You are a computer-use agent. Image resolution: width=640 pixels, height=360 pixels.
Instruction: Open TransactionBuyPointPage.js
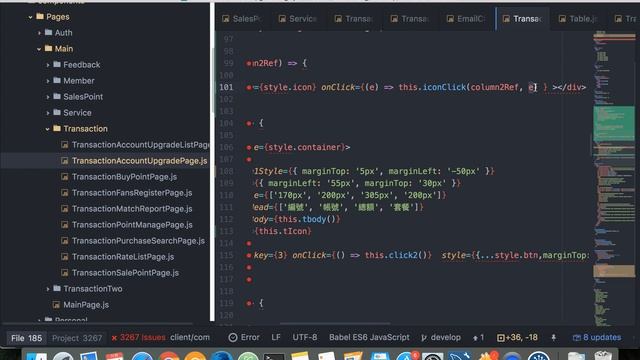coord(124,177)
